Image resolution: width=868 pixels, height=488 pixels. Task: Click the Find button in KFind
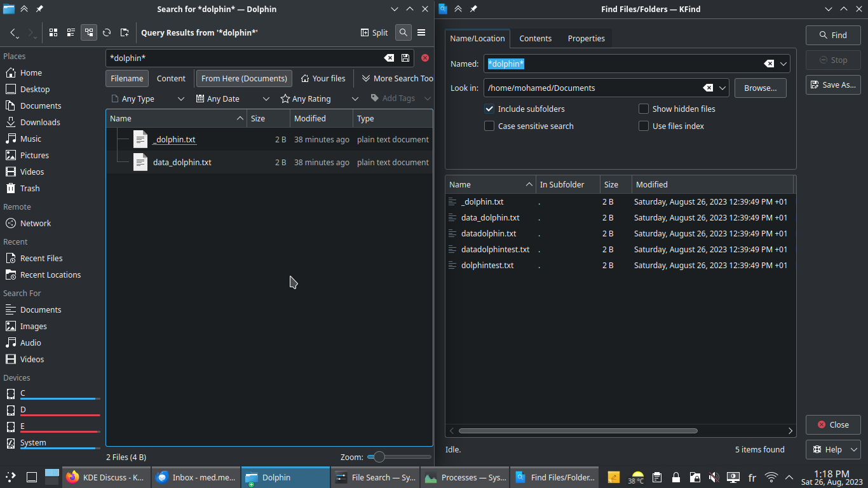coord(833,35)
